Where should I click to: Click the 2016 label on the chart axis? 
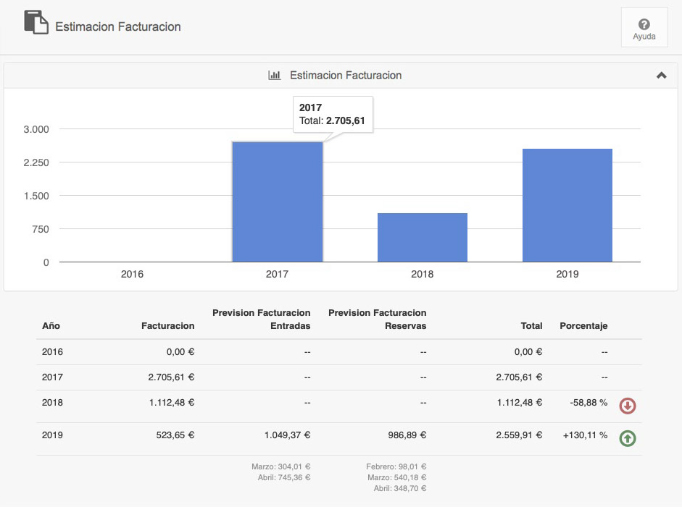pos(132,273)
